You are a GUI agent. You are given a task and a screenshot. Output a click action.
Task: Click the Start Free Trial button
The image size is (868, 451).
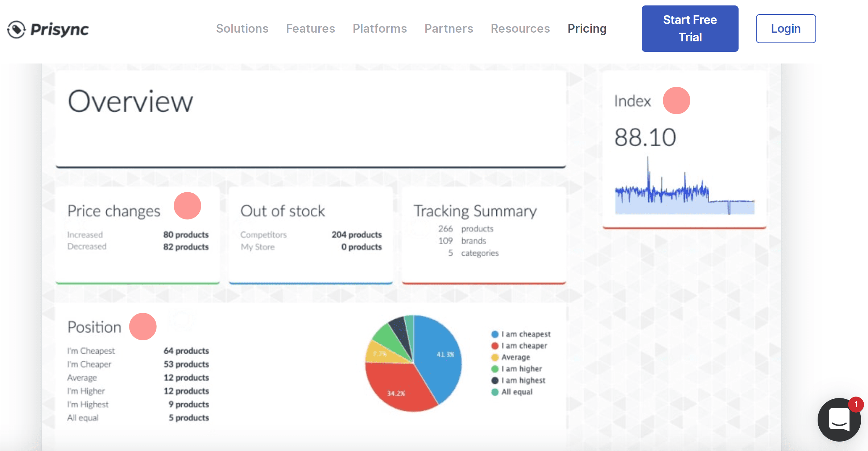[690, 29]
